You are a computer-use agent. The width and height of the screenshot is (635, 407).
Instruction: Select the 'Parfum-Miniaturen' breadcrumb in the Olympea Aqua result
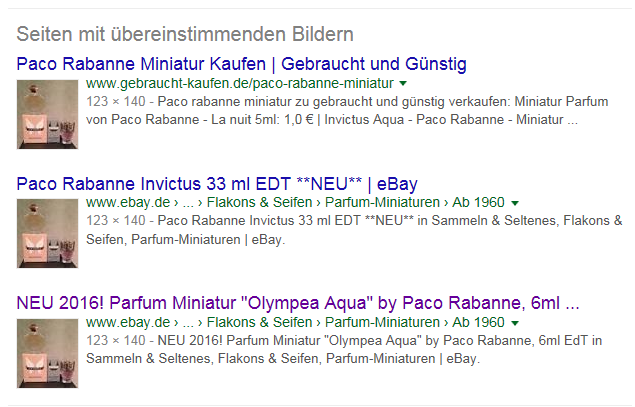coord(382,322)
